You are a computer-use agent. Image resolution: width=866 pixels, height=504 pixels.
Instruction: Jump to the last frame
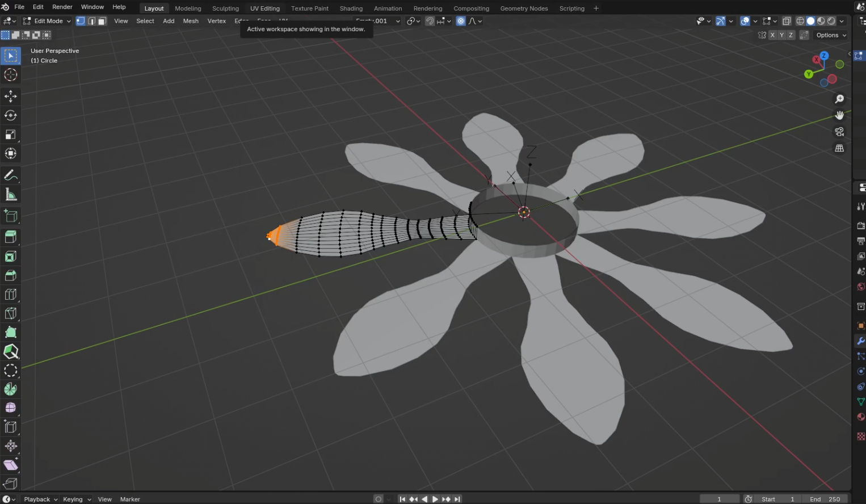(457, 499)
